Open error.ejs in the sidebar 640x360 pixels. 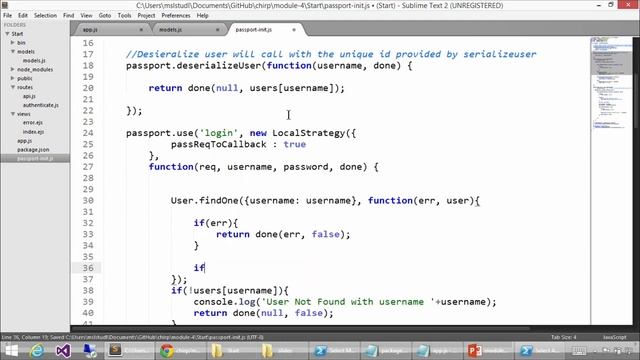[x=33, y=122]
